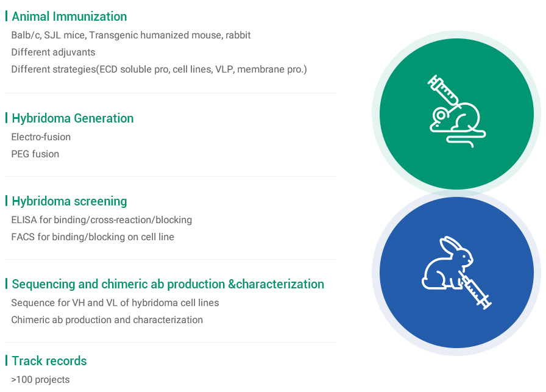The image size is (546, 392).
Task: Click the Balb/c, SJL mice text line
Action: pyautogui.click(x=131, y=35)
